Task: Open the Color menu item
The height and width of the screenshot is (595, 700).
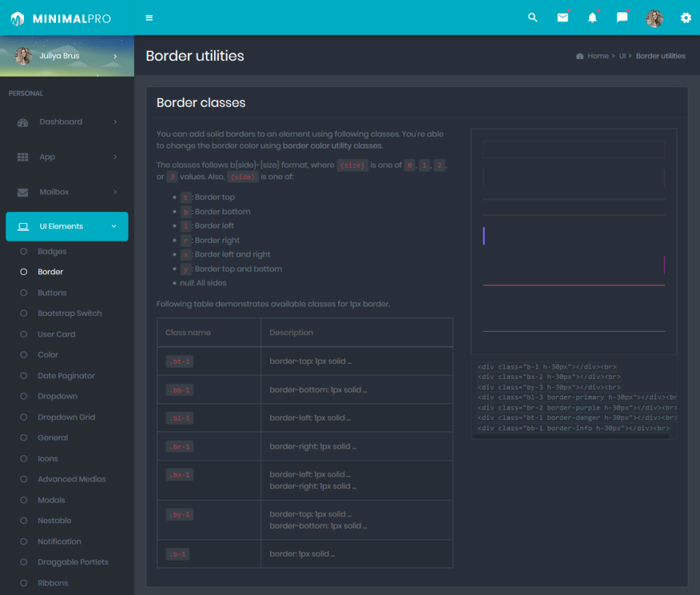Action: (x=48, y=355)
